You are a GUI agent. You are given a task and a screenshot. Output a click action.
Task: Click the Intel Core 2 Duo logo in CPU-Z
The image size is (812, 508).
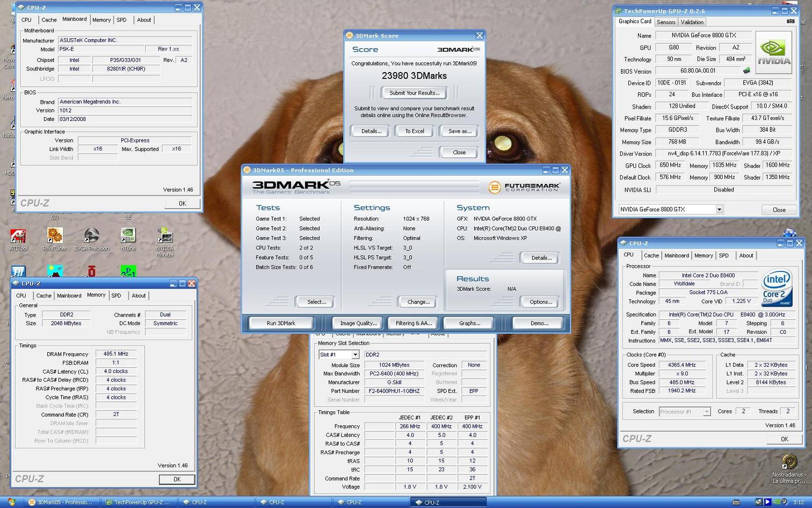777,288
